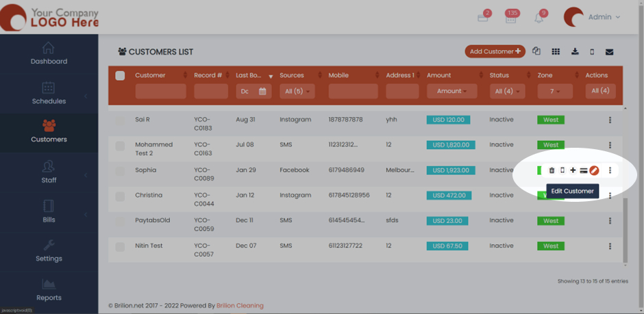Tick the select-all checkbox in table header
The height and width of the screenshot is (314, 644).
click(x=120, y=76)
